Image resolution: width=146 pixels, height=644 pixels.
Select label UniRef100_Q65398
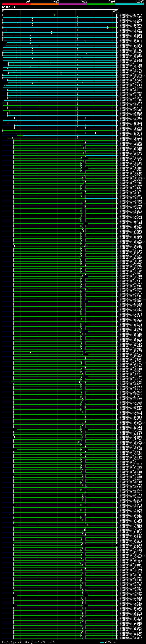(x=131, y=35)
